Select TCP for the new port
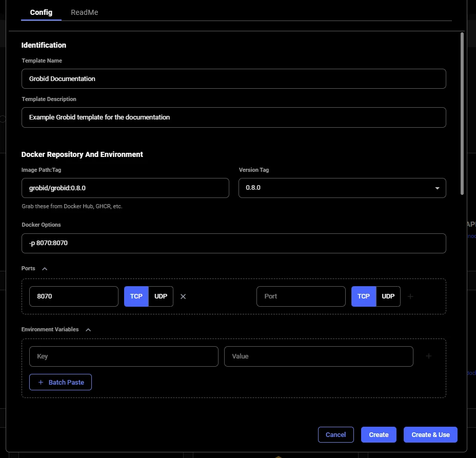The height and width of the screenshot is (458, 476). pos(364,296)
